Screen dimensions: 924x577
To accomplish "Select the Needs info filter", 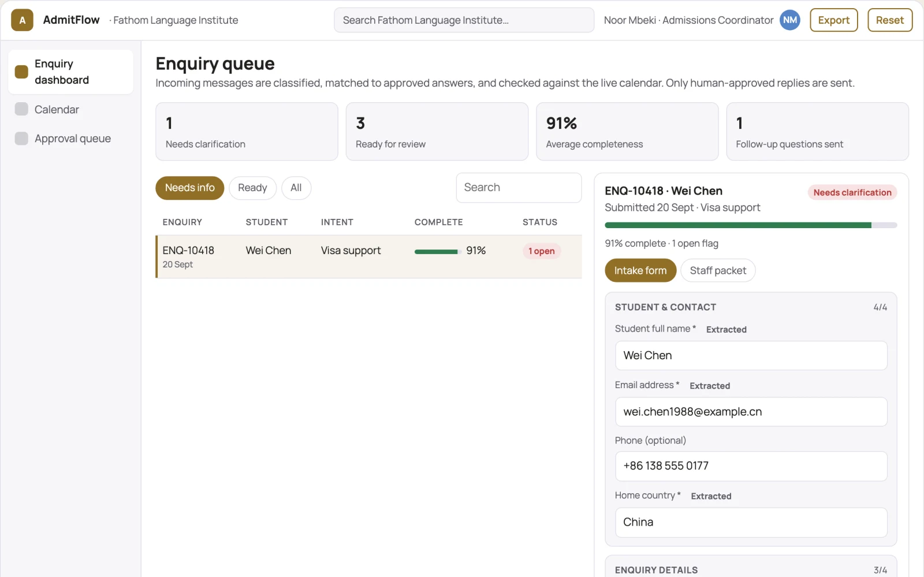I will click(189, 188).
